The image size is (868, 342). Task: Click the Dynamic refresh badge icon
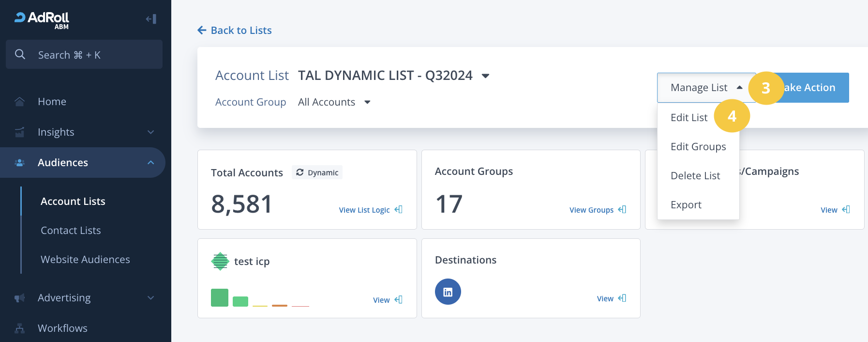coord(300,172)
